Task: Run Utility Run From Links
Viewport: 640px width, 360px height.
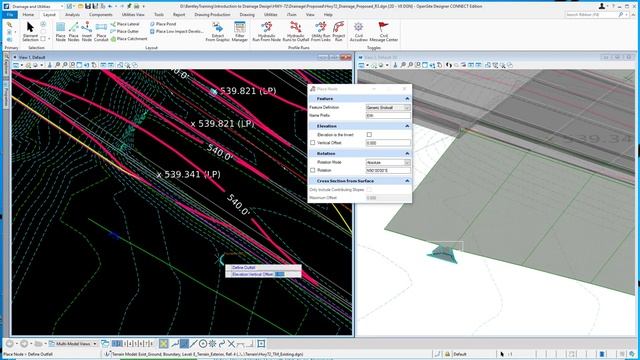Action: [320, 32]
